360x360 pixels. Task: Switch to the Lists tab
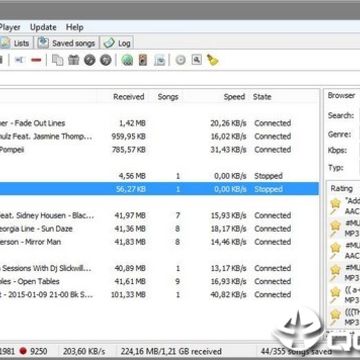click(x=16, y=43)
